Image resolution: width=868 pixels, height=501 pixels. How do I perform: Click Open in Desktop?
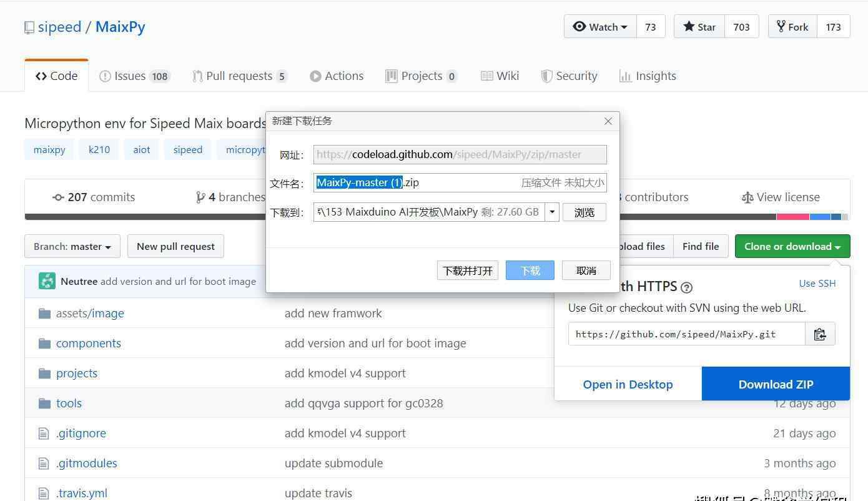pos(628,384)
